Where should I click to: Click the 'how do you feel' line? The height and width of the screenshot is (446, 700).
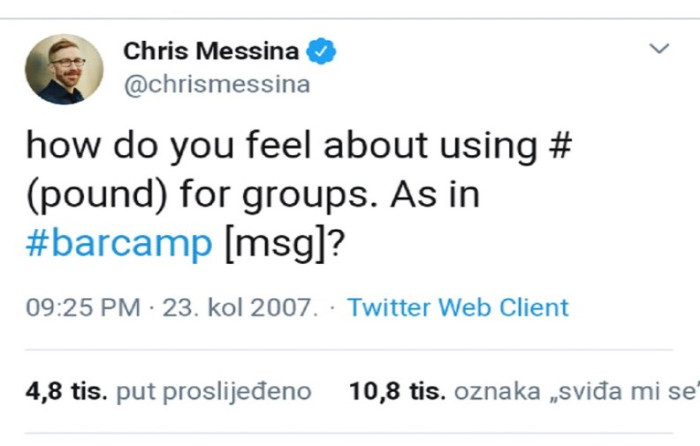(x=130, y=145)
